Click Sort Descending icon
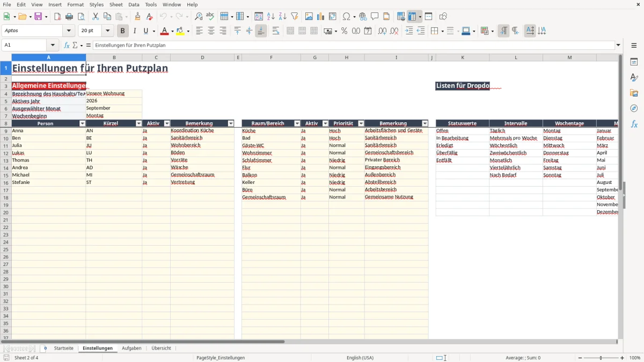This screenshot has width=644, height=362. click(x=283, y=17)
